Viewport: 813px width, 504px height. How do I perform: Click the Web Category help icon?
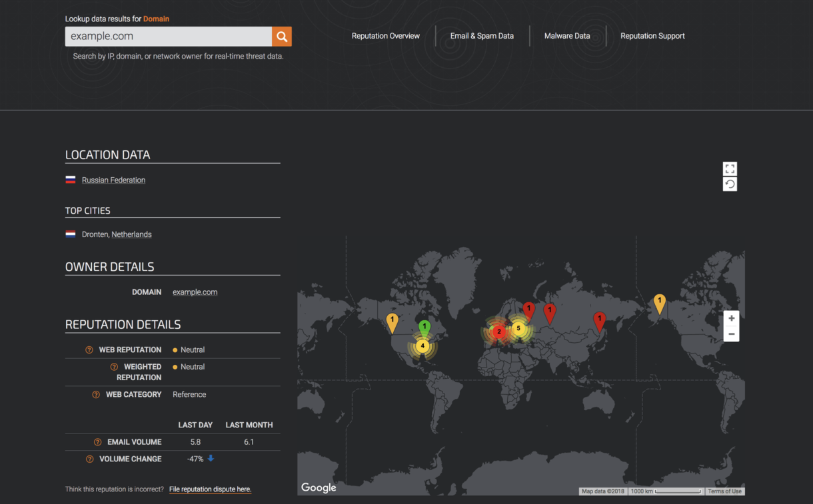click(96, 395)
